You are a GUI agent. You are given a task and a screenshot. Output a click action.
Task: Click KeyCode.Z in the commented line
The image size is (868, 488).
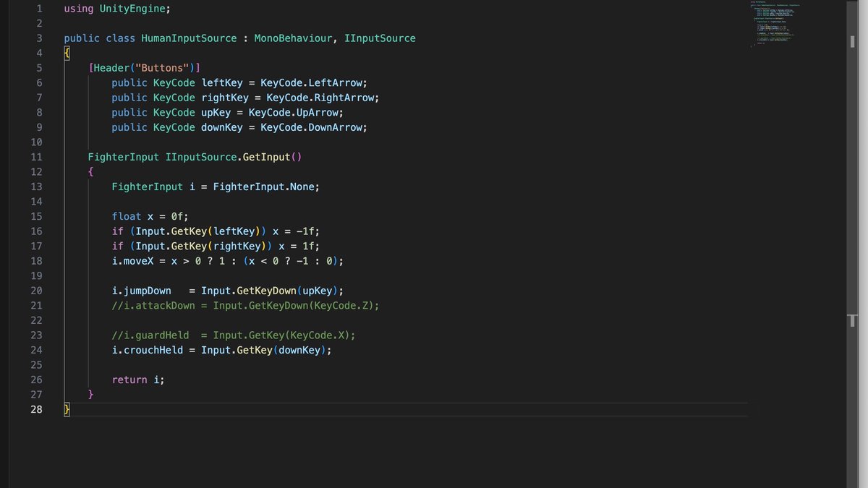coord(341,305)
